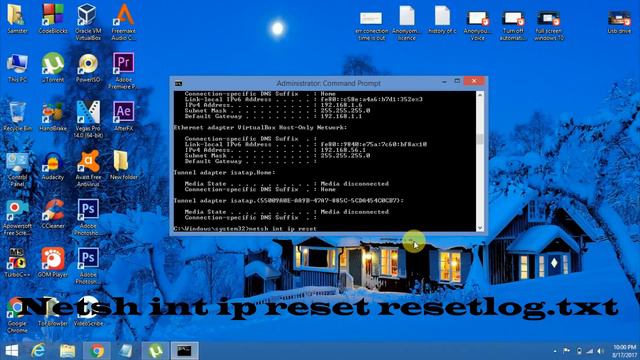Select the New folder icon
The image size is (640, 360).
(x=123, y=166)
